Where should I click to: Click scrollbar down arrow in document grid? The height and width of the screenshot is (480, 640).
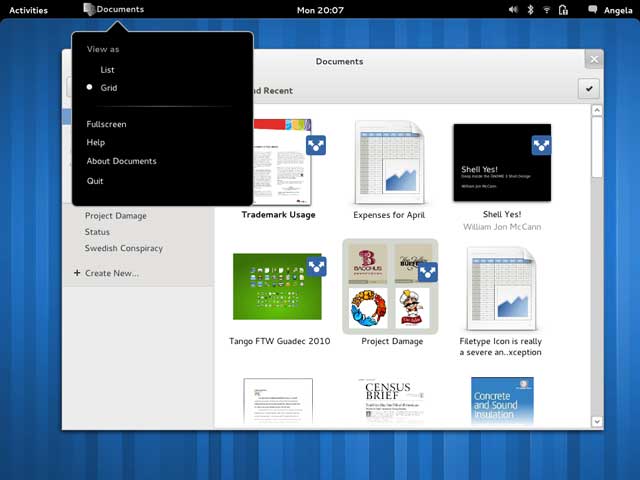click(597, 422)
